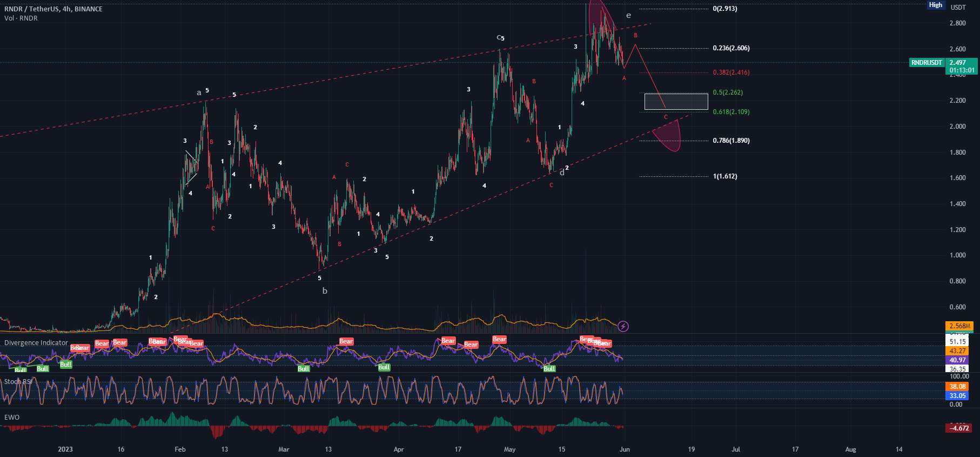Viewport: 980px width, 457px height.
Task: Click the 33.05 Stoch RSI value tag
Action: (x=957, y=396)
